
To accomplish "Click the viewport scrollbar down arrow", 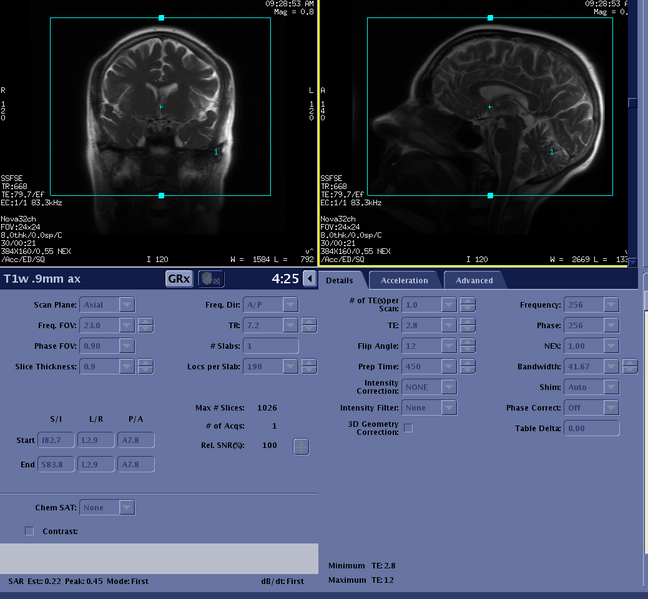I will [x=632, y=261].
